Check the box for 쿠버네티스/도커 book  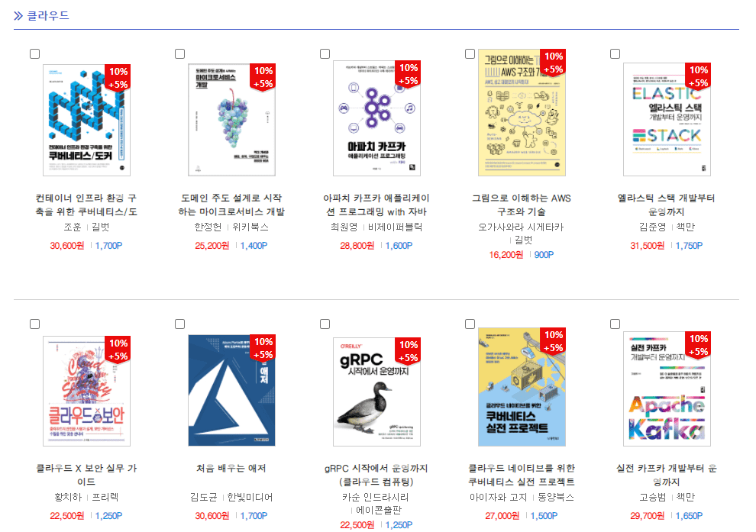(x=34, y=53)
